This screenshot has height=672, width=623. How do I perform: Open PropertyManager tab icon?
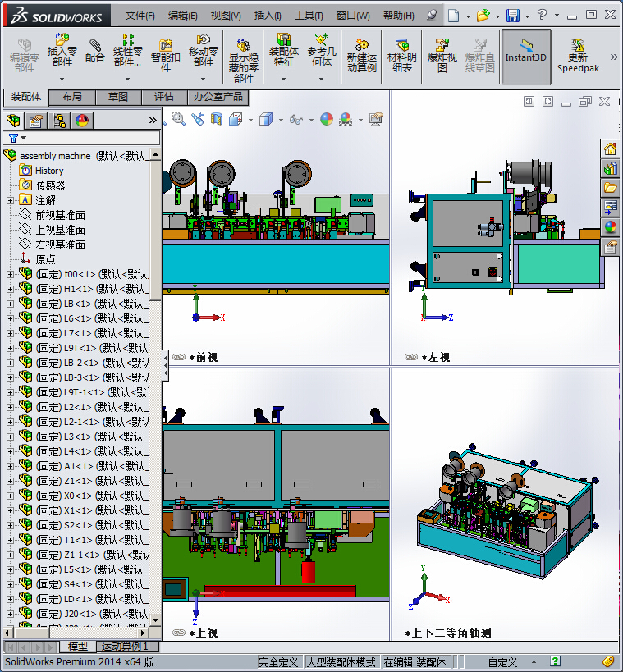click(35, 121)
